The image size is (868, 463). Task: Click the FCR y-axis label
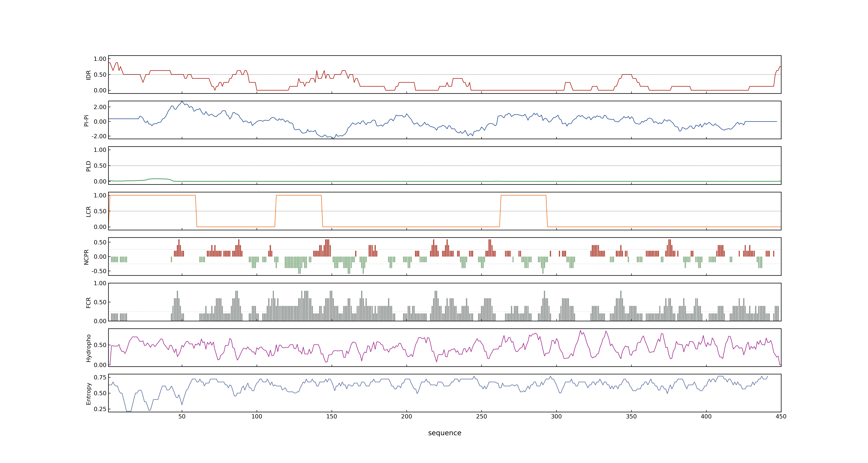point(88,303)
